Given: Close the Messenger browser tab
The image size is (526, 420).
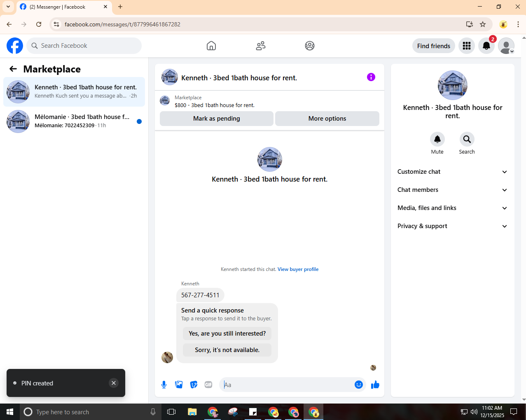Looking at the screenshot, I should point(105,7).
